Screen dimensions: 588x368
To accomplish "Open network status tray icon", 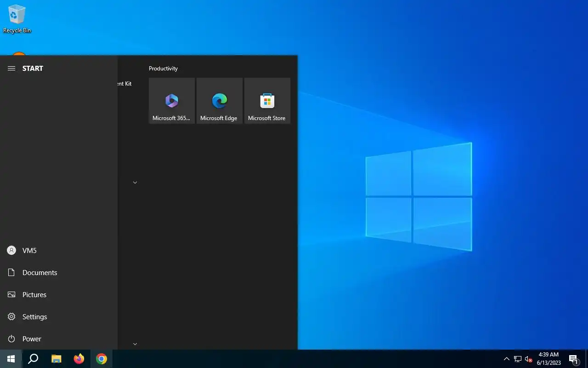I will point(518,359).
